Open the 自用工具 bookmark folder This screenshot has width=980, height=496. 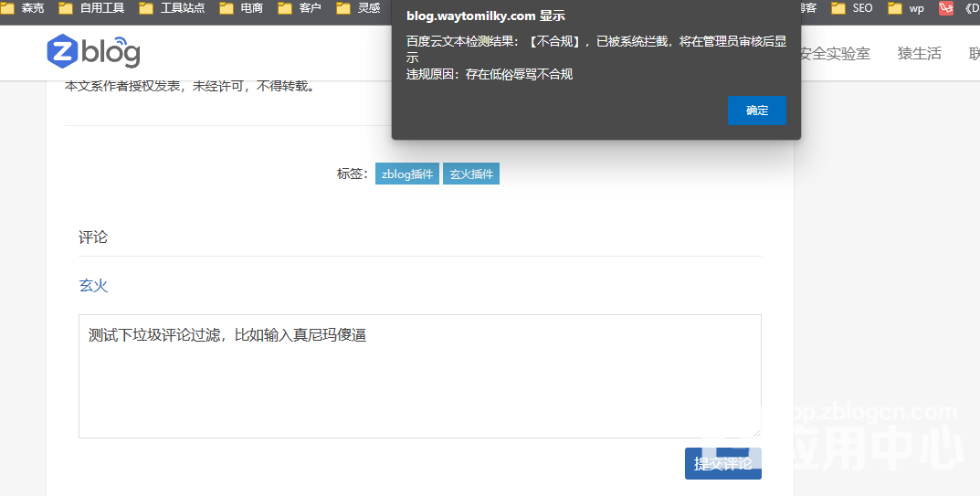tap(92, 8)
